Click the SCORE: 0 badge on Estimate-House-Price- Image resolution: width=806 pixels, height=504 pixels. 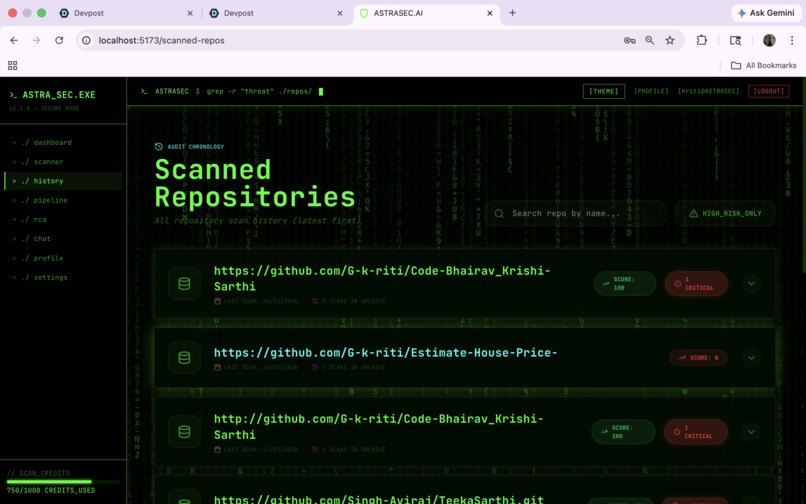click(698, 357)
